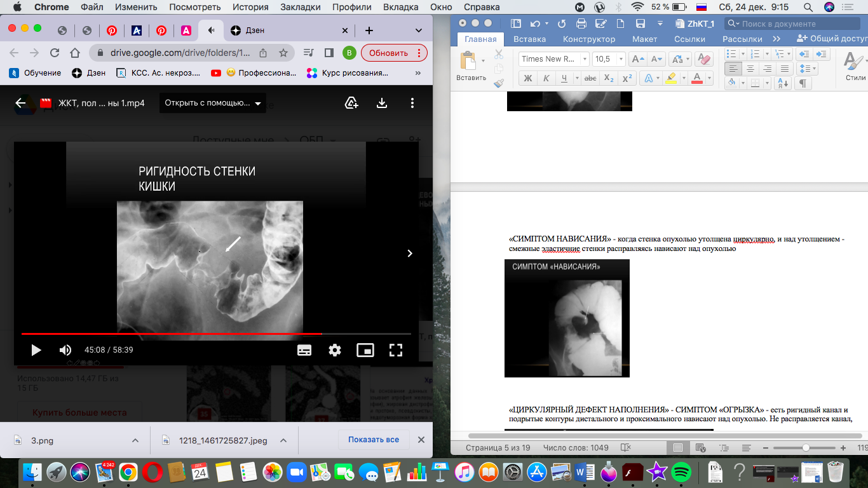
Task: Open Chrome media controls icon
Action: pos(309,53)
